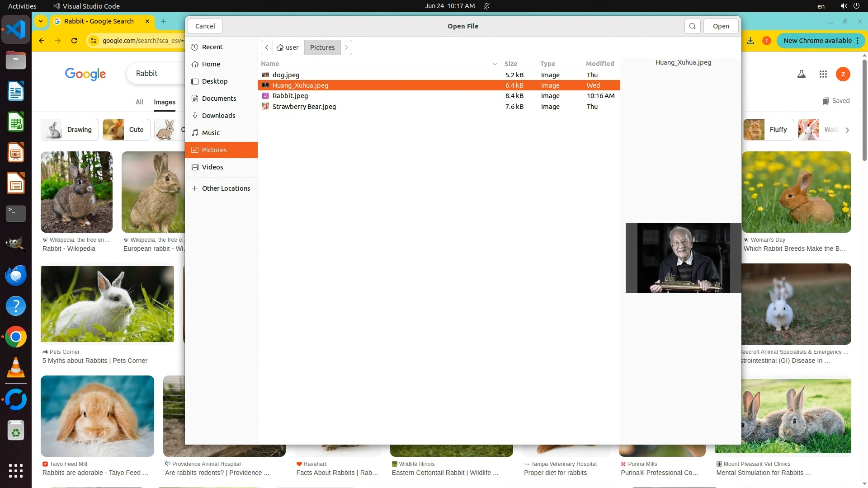Switch to the All search tab

click(139, 102)
